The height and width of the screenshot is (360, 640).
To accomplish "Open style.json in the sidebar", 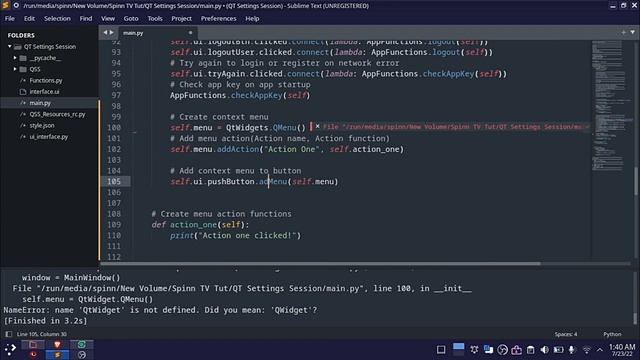I will pos(42,125).
